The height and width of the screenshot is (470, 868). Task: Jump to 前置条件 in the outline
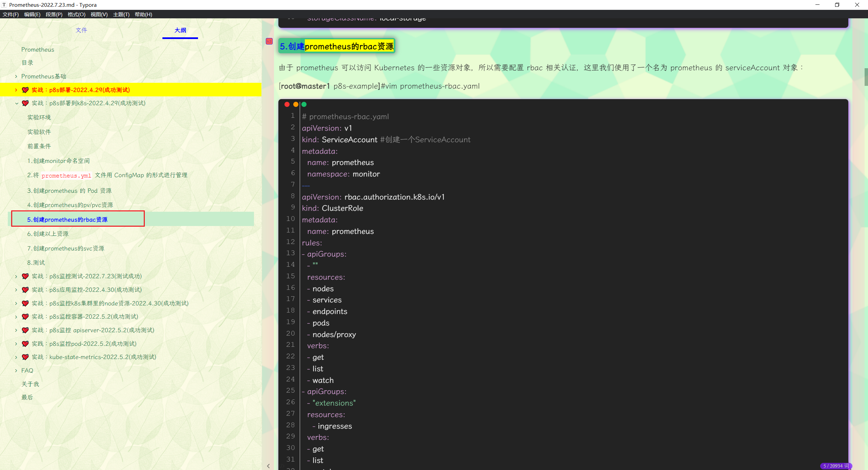point(39,146)
